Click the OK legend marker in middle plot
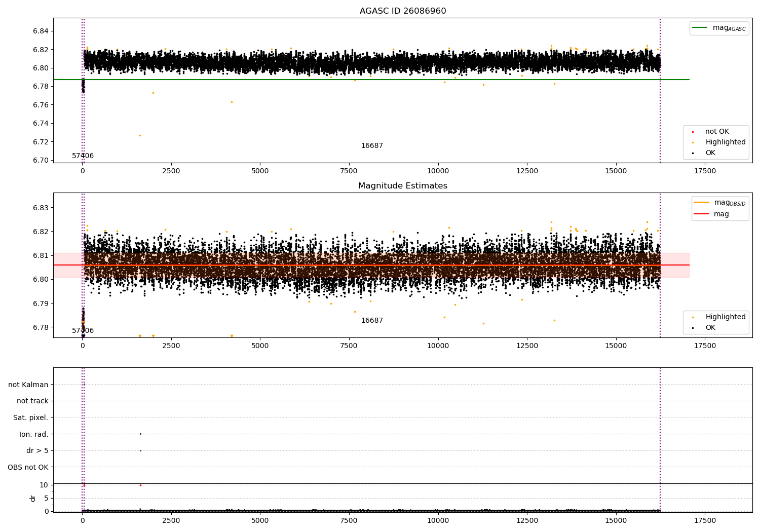 tap(693, 328)
